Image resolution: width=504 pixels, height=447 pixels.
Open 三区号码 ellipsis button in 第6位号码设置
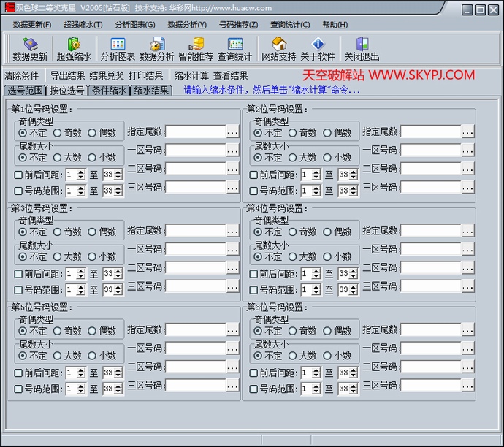pyautogui.click(x=467, y=386)
